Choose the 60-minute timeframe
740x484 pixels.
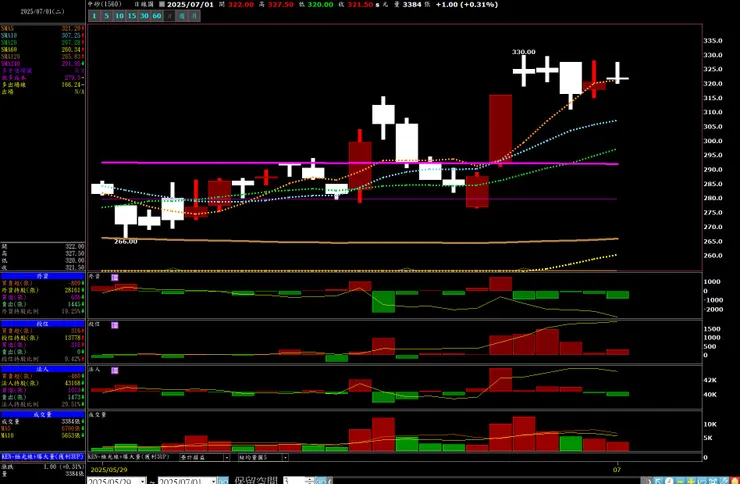(x=157, y=16)
